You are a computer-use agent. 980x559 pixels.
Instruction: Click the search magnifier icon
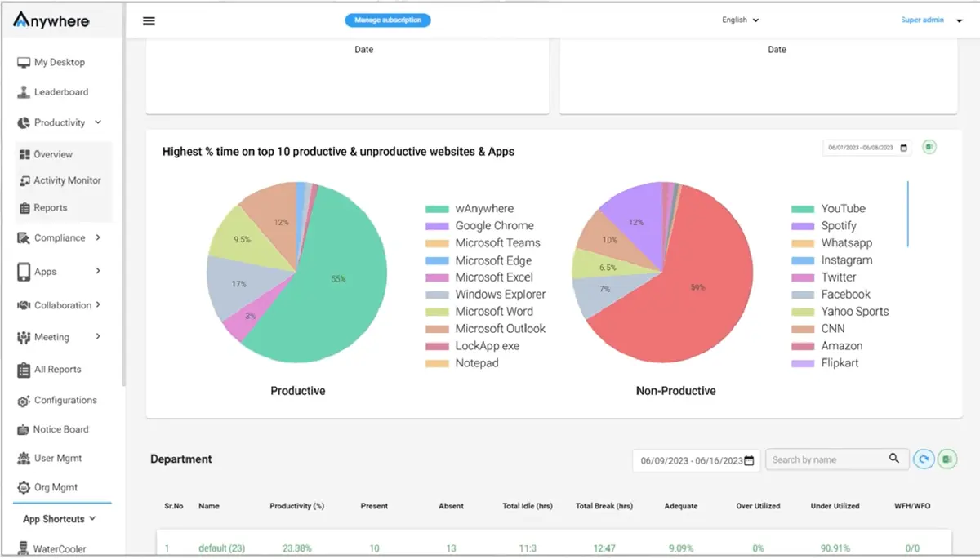[x=894, y=459]
